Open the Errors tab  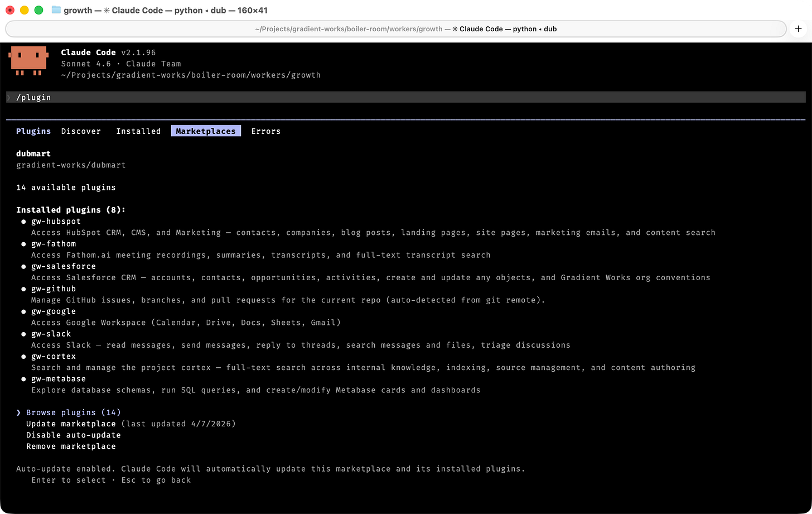click(265, 131)
